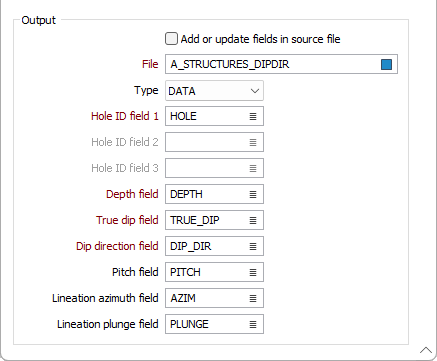Open list icon for Hole ID field 3
This screenshot has height=361, width=437.
coord(253,168)
